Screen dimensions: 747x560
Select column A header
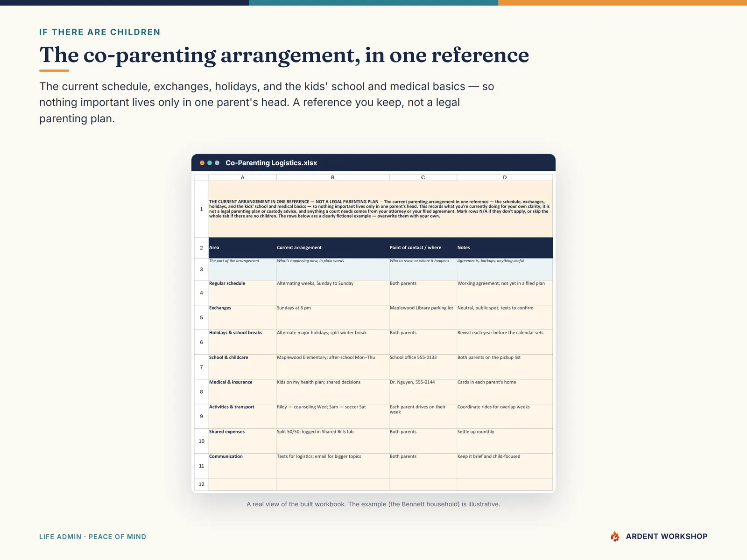point(242,177)
